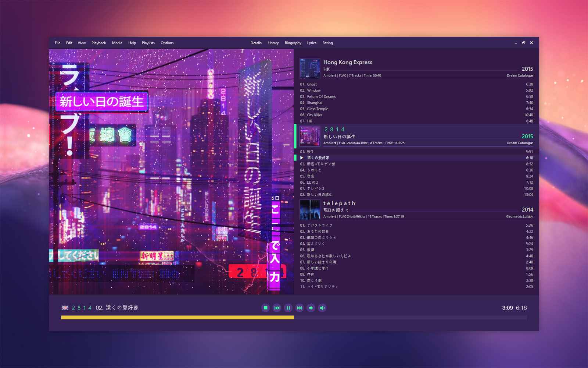Skip to the previous track
588x368 pixels.
277,308
